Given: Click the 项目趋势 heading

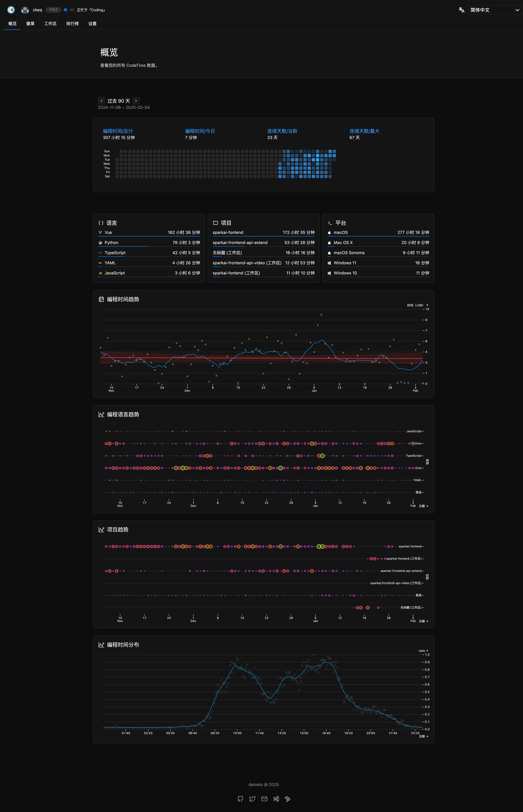Looking at the screenshot, I should coord(118,529).
